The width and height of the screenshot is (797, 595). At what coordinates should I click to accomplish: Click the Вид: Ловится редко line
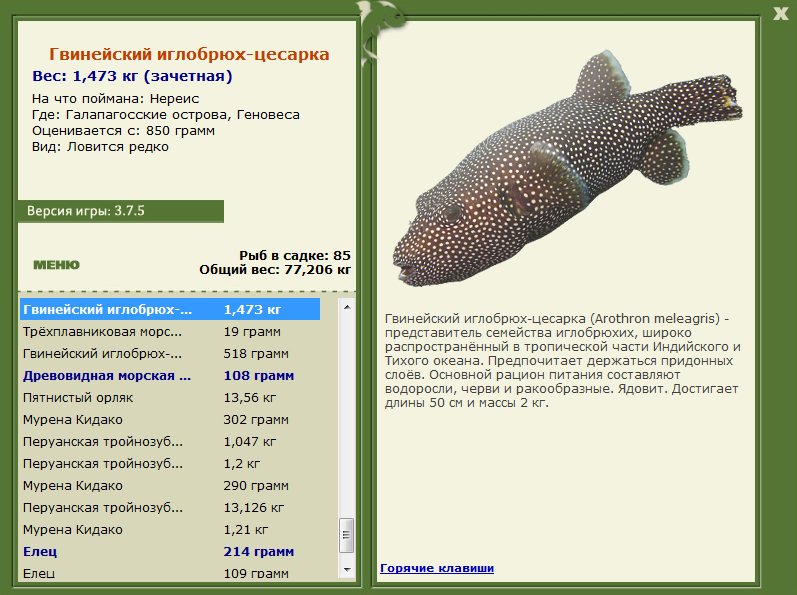(x=100, y=147)
